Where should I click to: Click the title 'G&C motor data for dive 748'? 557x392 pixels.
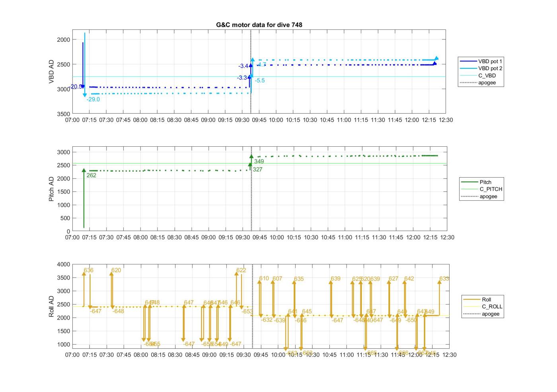coord(259,25)
